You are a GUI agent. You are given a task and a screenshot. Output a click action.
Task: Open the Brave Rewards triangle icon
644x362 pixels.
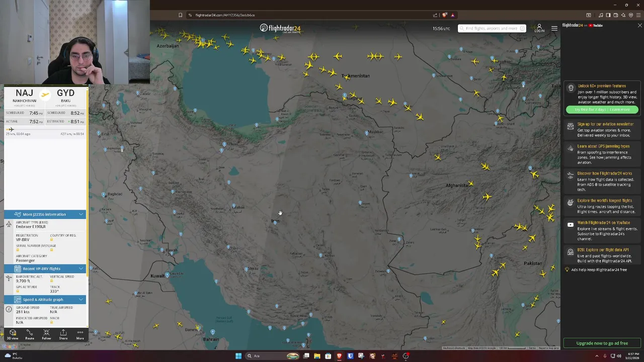coord(453,15)
